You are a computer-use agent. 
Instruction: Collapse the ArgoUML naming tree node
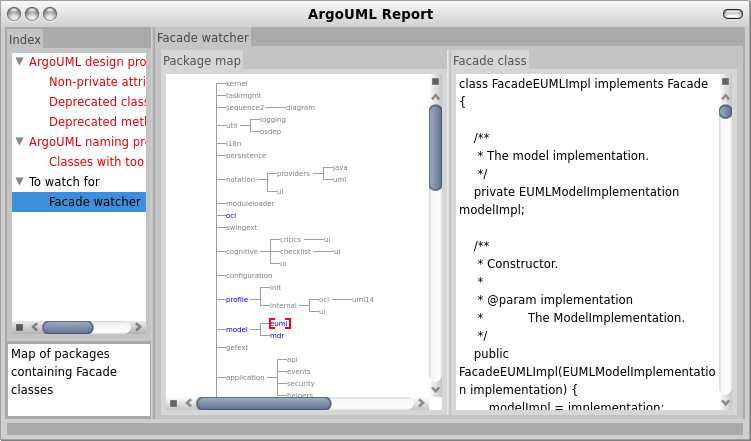coord(20,142)
